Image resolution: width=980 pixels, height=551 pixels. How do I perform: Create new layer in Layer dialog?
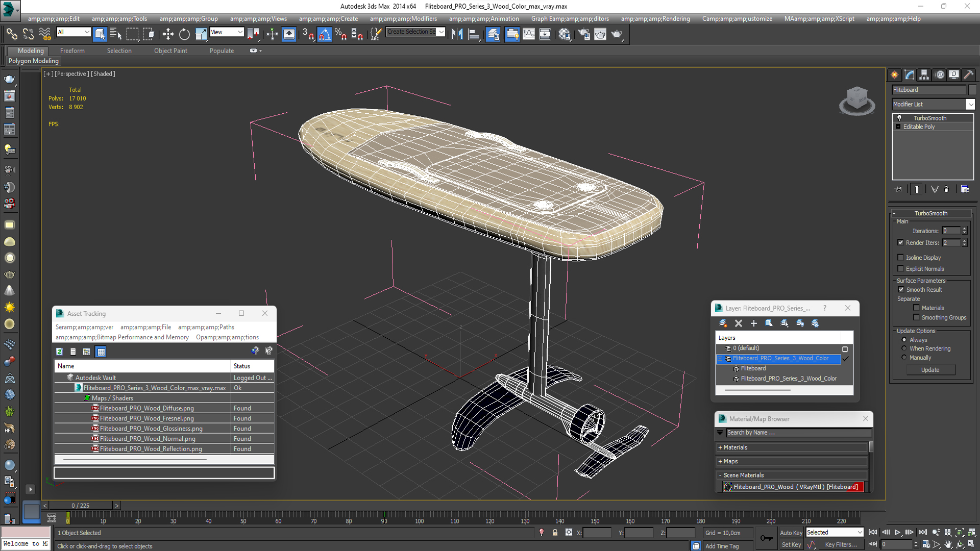click(723, 323)
